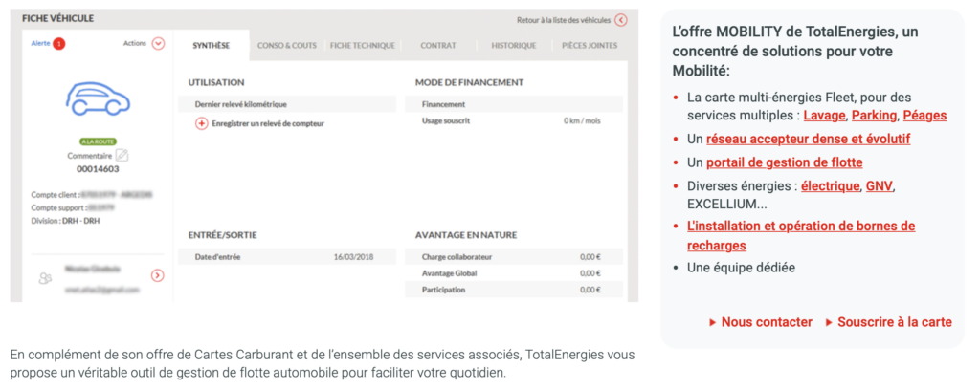Open the Actions dropdown chevron
The width and height of the screenshot is (980, 390).
(158, 44)
